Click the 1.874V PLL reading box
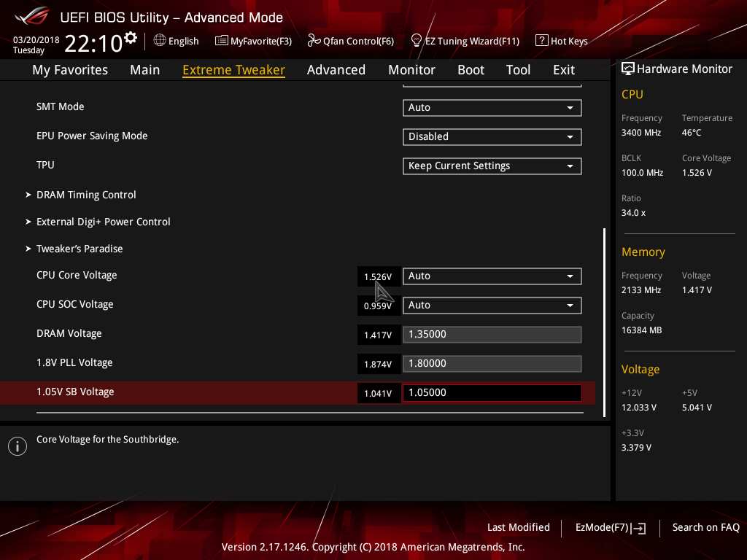 pos(379,365)
